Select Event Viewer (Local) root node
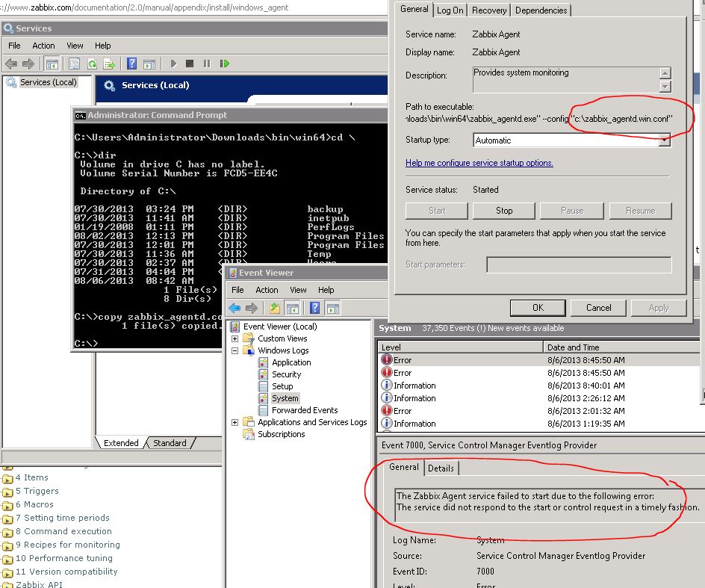Image resolution: width=705 pixels, height=588 pixels. (x=280, y=327)
